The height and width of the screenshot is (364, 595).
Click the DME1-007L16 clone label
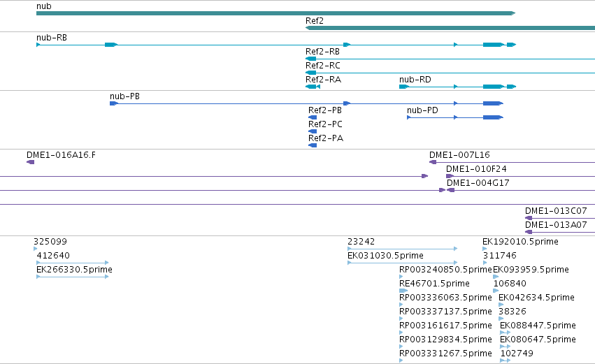459,155
